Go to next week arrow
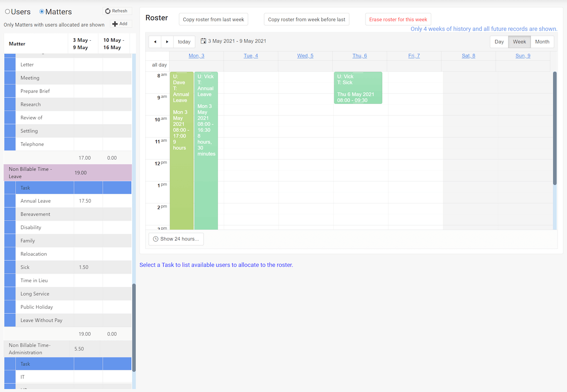The width and height of the screenshot is (567, 392). coord(167,42)
